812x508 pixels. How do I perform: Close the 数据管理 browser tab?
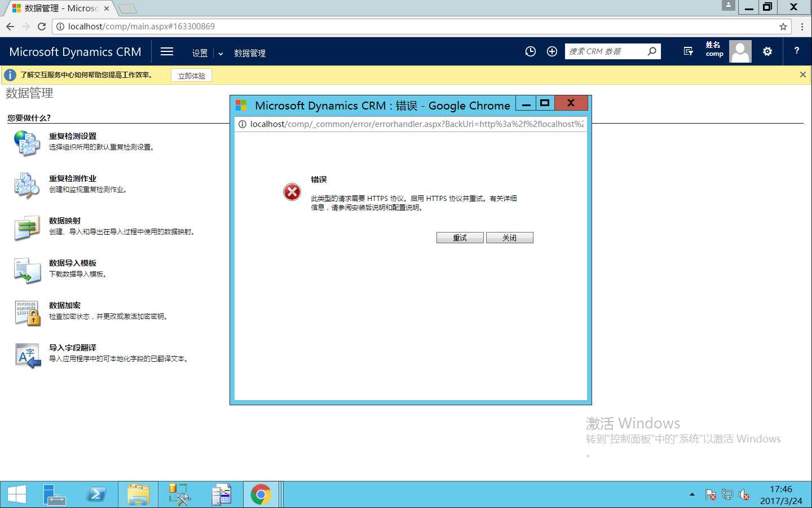[107, 8]
